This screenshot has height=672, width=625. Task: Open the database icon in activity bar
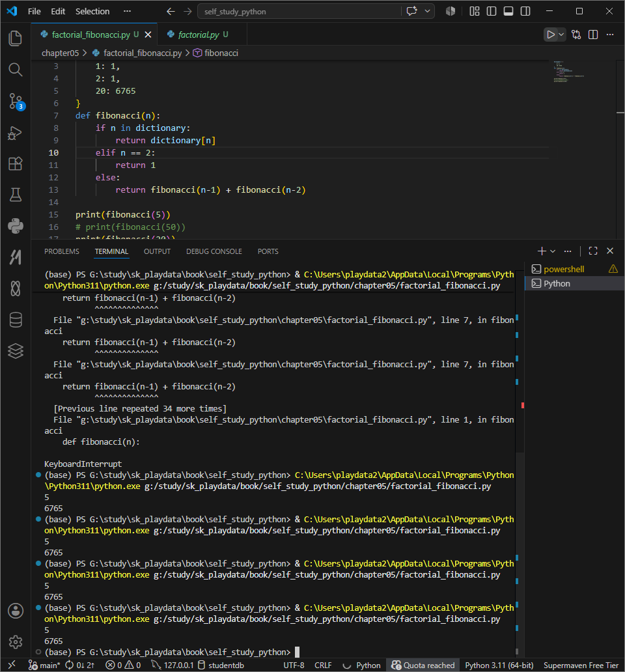coord(16,320)
